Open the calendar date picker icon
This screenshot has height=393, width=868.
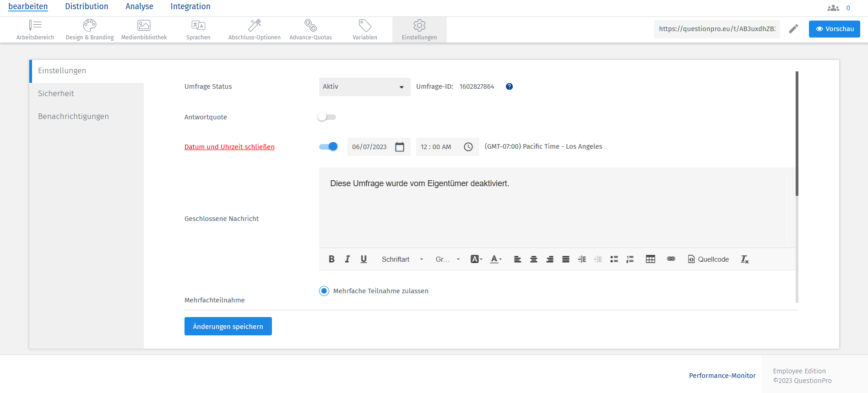(x=400, y=147)
